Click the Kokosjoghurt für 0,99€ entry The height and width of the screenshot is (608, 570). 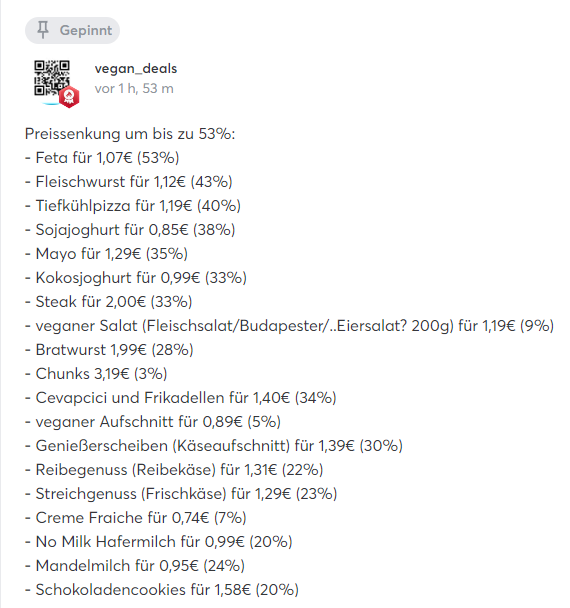[136, 278]
